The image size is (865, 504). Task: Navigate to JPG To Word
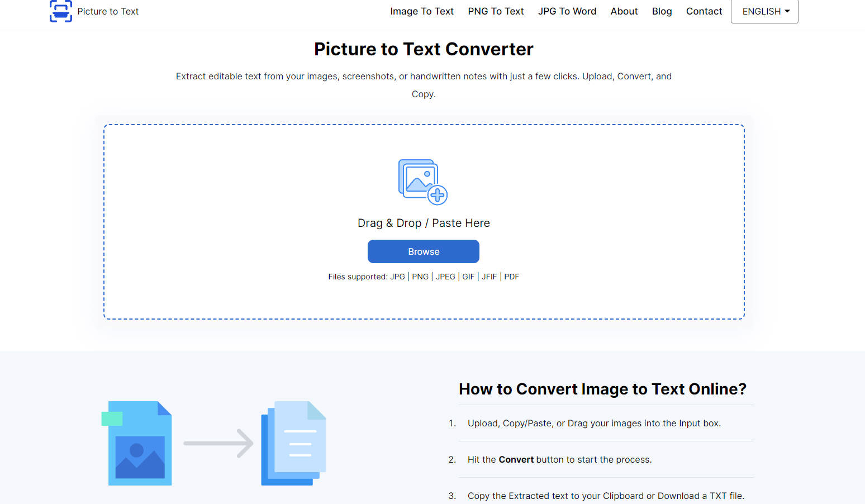[x=567, y=11]
